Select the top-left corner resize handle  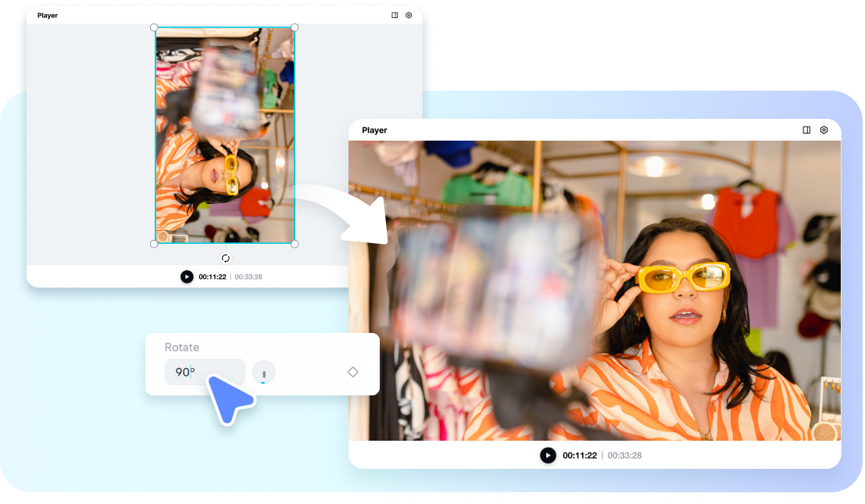(154, 27)
